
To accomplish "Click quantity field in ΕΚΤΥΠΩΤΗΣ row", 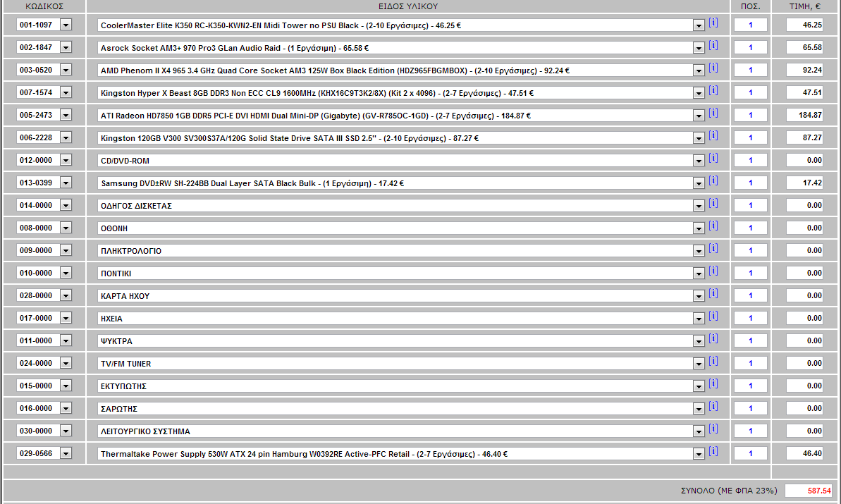I will coord(750,386).
